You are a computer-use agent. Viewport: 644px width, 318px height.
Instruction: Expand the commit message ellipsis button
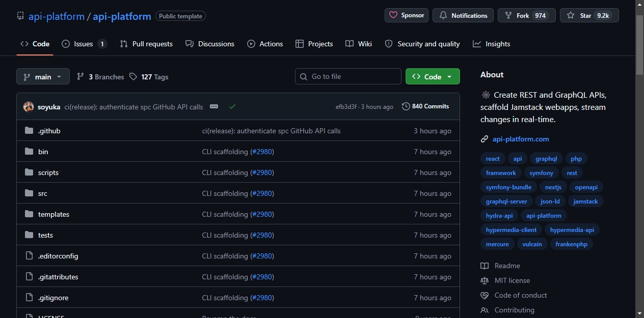click(214, 107)
